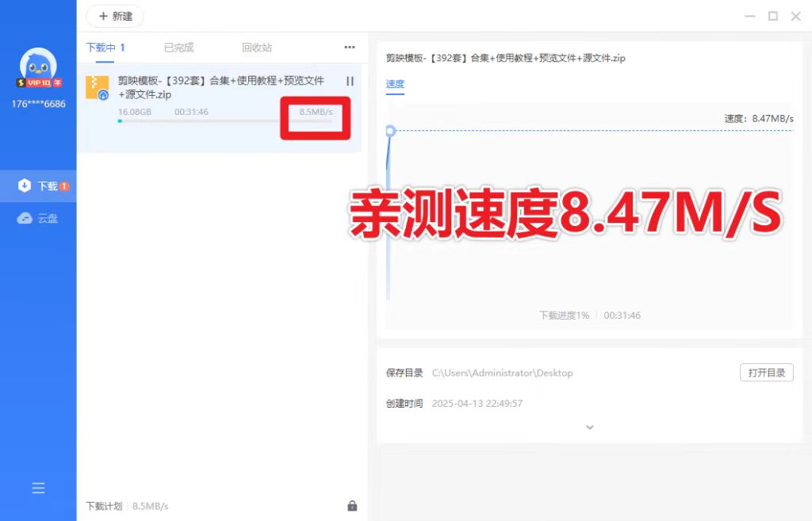Click the speed graph circle marker

pos(389,131)
